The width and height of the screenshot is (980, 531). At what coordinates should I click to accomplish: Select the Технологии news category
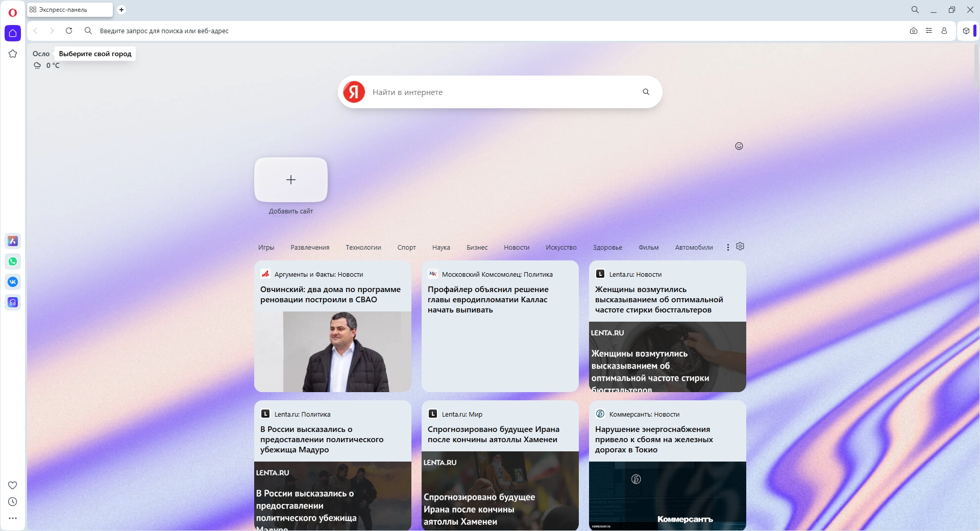363,248
